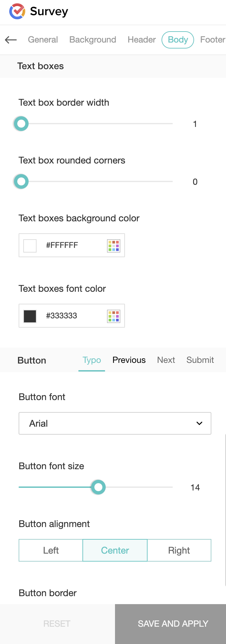The height and width of the screenshot is (644, 226).
Task: Open the Header tab
Action: click(142, 40)
